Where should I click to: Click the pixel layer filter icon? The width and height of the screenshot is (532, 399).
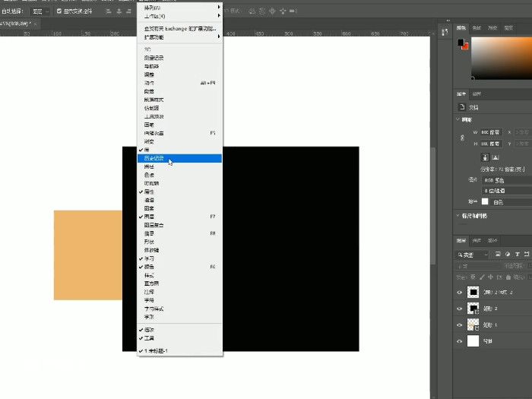tap(497, 255)
